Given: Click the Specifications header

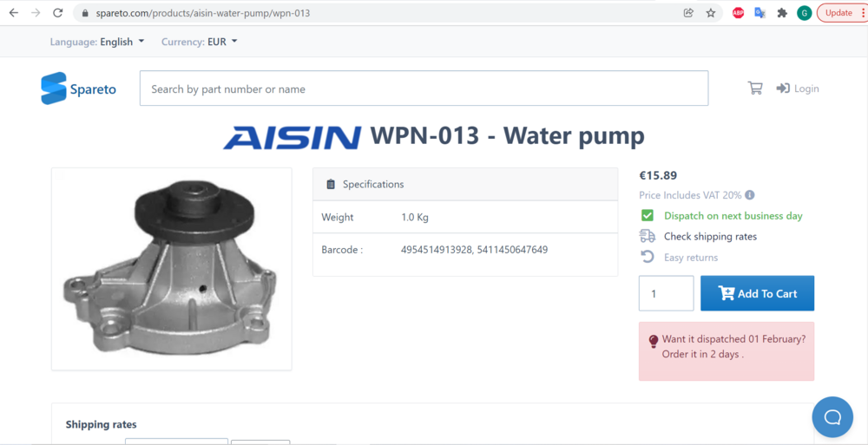Looking at the screenshot, I should pyautogui.click(x=465, y=184).
